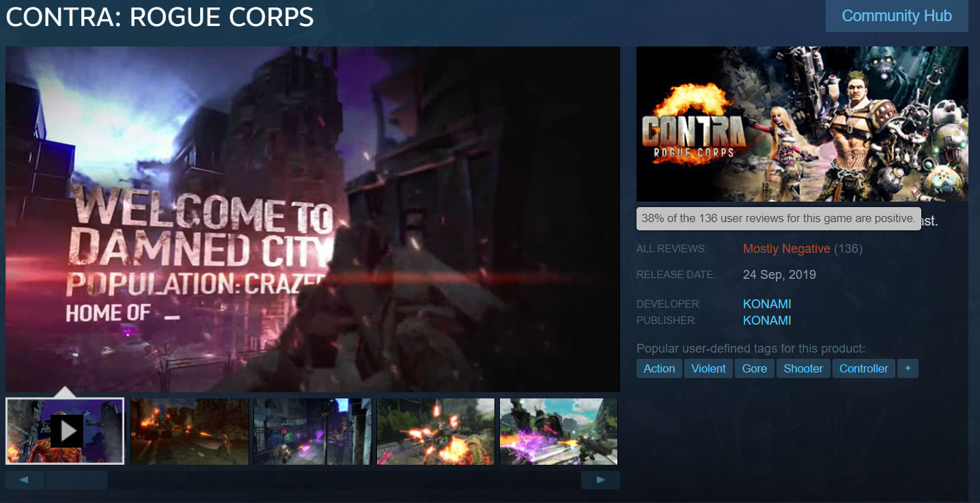The width and height of the screenshot is (980, 503).
Task: Click the review count (136)
Action: pos(848,249)
